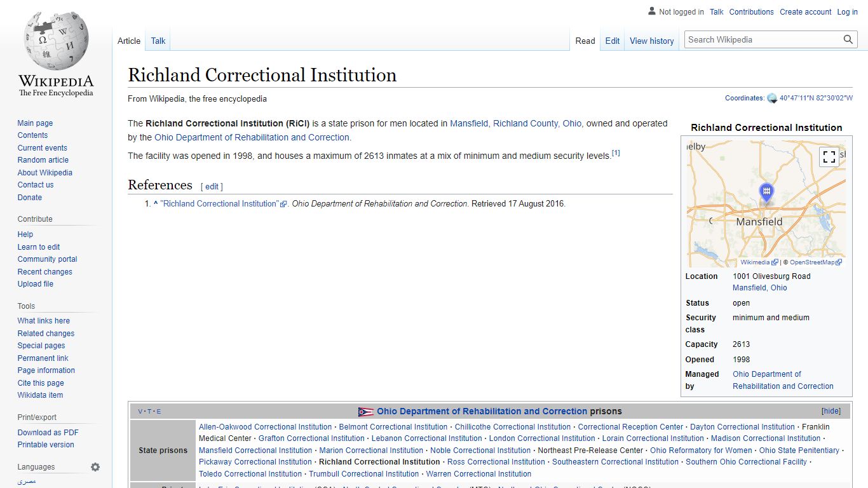Click the coordinates globe icon
Viewport: 868px width, 488px height.
(772, 98)
